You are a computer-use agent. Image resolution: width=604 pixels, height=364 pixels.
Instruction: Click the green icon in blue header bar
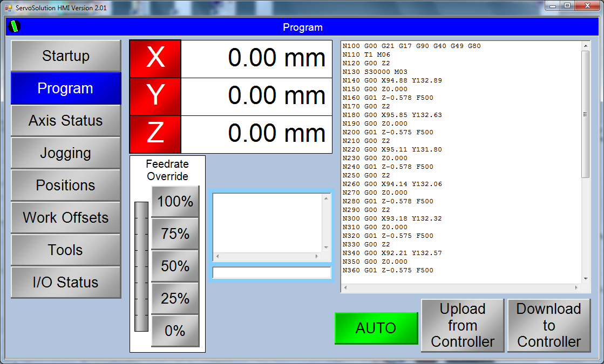coord(15,26)
